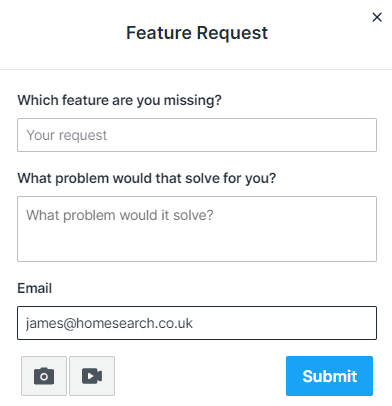Focus the "Your request" text field
The height and width of the screenshot is (406, 392).
pos(197,135)
